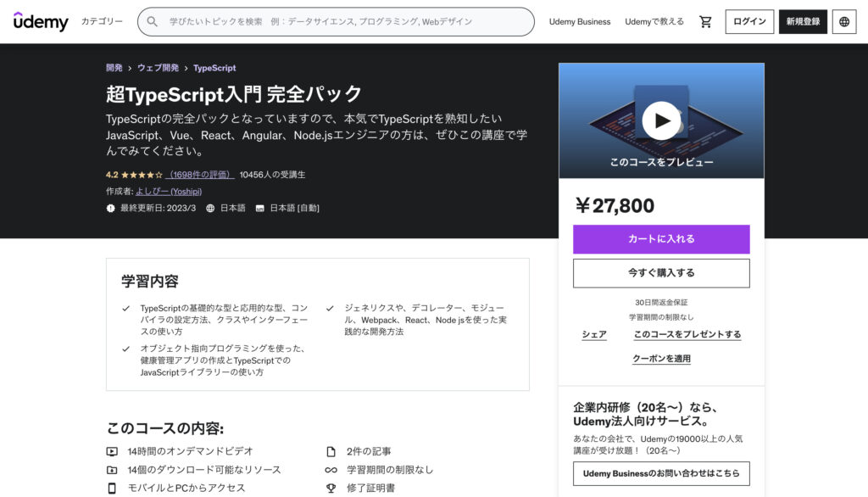This screenshot has height=497, width=868.
Task: Open the shopping cart icon
Action: coord(705,21)
